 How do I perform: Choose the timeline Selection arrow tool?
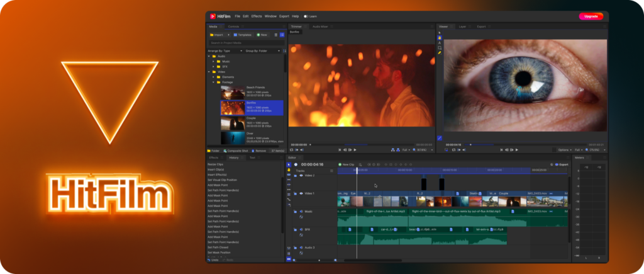point(289,164)
